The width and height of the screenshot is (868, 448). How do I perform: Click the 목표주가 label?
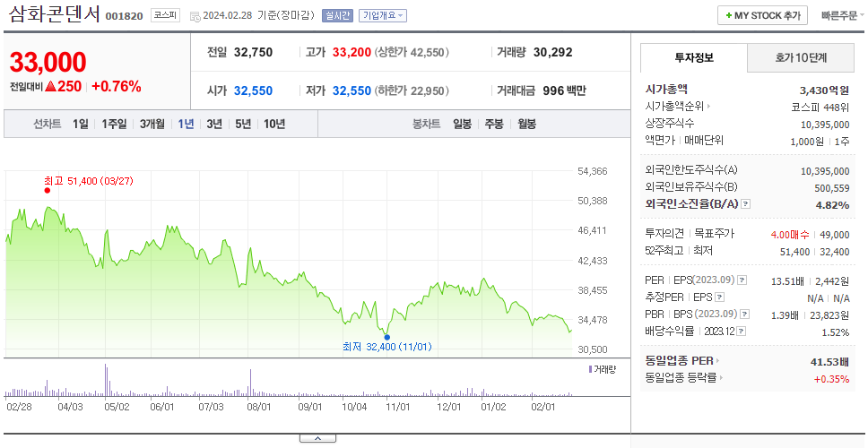tap(714, 233)
